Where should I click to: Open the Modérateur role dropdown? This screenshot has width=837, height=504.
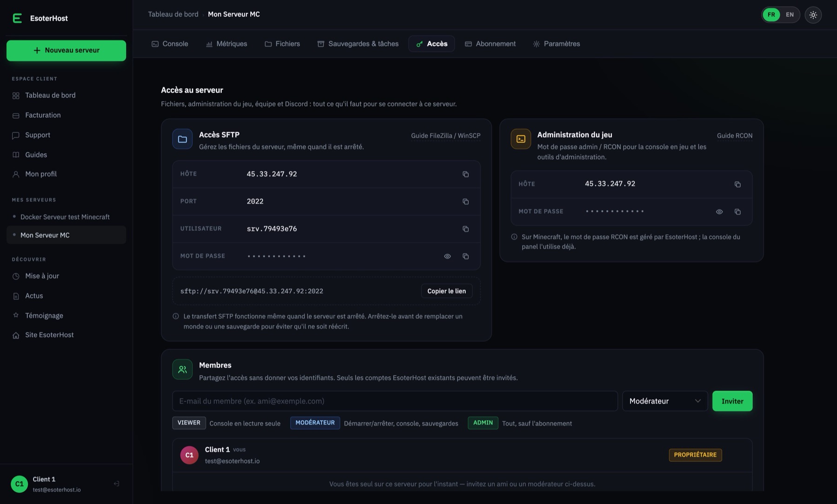point(665,401)
